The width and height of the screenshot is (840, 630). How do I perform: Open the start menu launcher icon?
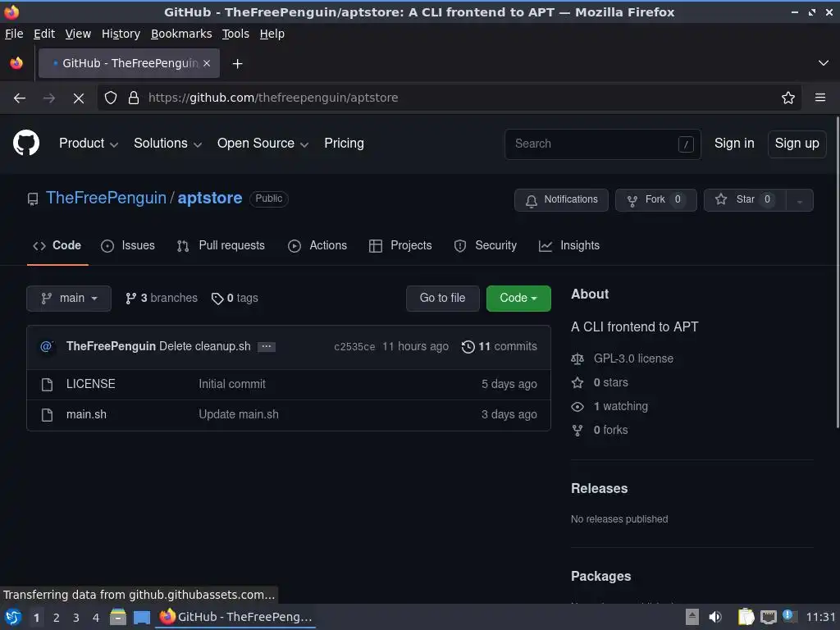click(13, 617)
